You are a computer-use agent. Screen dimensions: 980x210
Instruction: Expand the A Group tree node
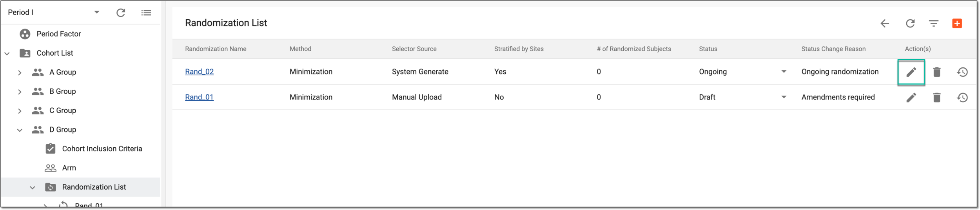[x=20, y=72]
